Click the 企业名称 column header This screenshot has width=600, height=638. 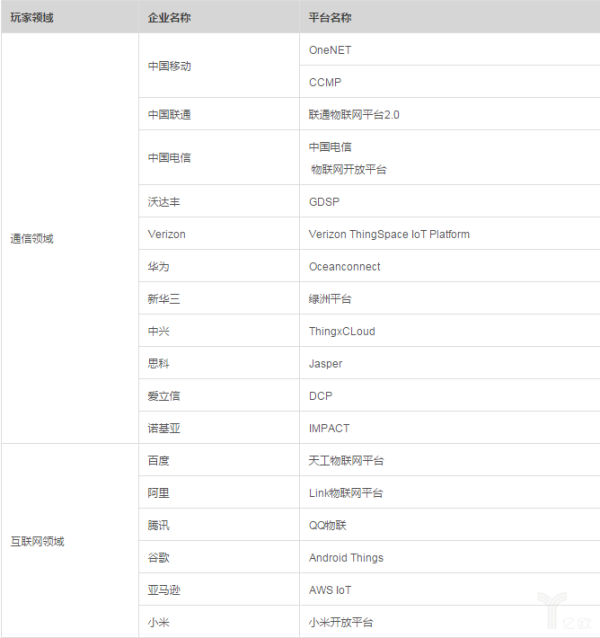pyautogui.click(x=169, y=18)
